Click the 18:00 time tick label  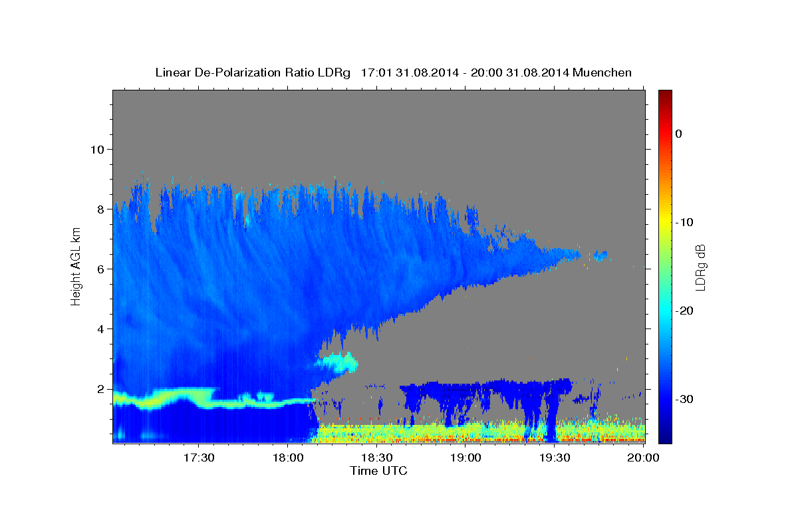click(x=289, y=458)
